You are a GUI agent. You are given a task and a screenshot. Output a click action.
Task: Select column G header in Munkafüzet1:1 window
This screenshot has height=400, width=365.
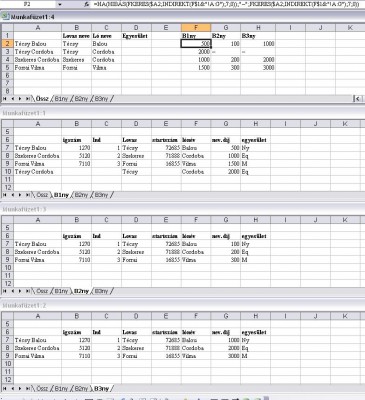click(x=226, y=124)
